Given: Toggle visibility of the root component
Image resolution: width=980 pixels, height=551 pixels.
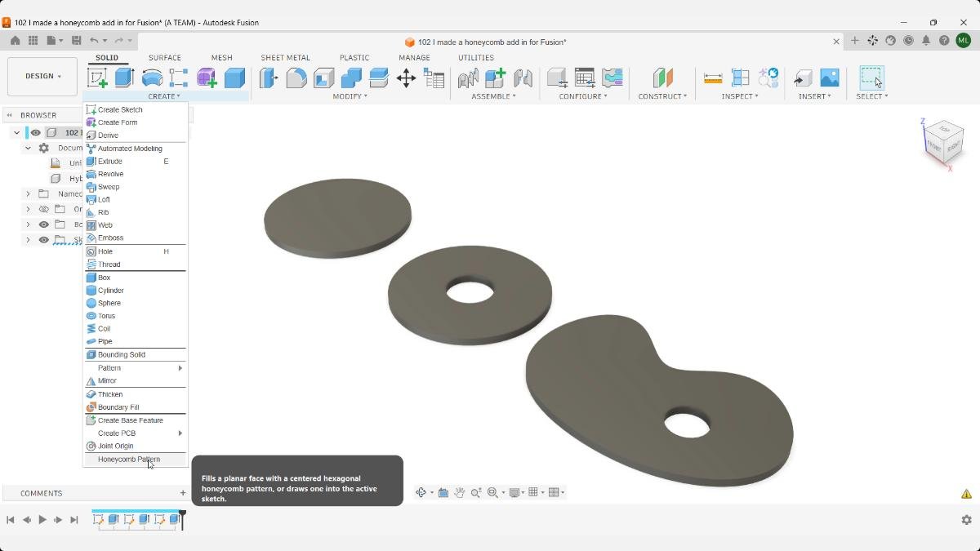Looking at the screenshot, I should pyautogui.click(x=36, y=132).
